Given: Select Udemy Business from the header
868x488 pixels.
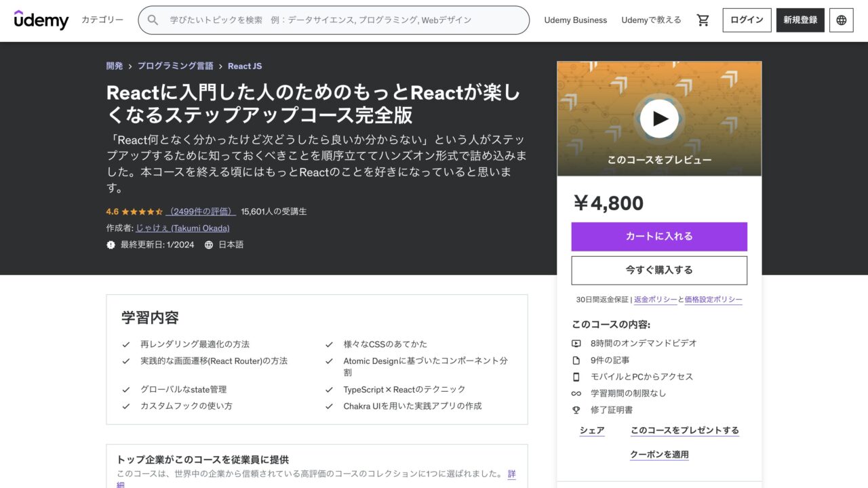Looking at the screenshot, I should coord(575,20).
